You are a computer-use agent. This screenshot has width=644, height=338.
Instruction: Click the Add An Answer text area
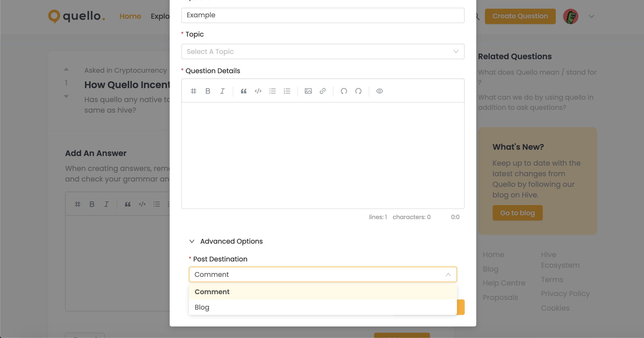pyautogui.click(x=118, y=263)
